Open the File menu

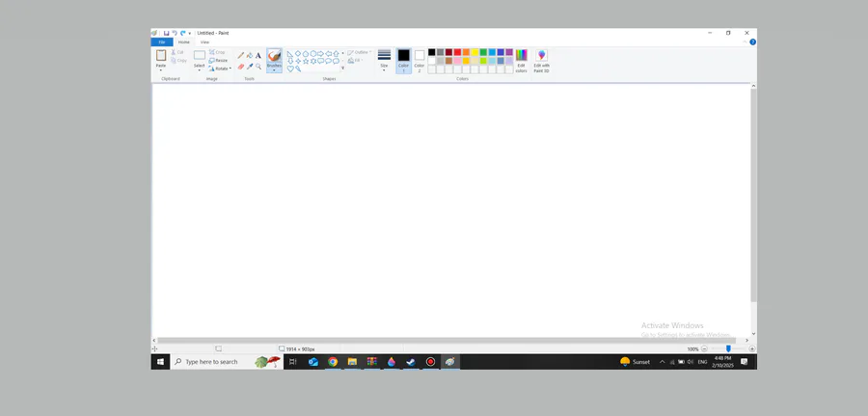click(x=162, y=42)
